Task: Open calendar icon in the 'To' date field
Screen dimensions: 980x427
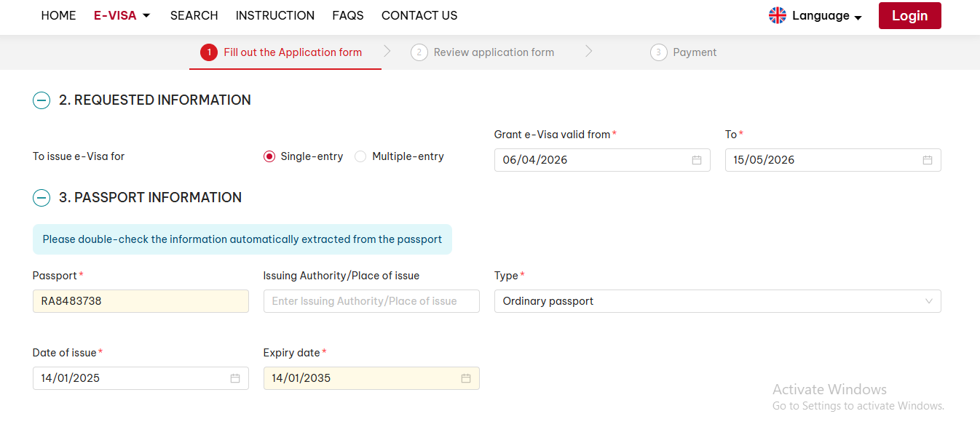Action: click(927, 160)
